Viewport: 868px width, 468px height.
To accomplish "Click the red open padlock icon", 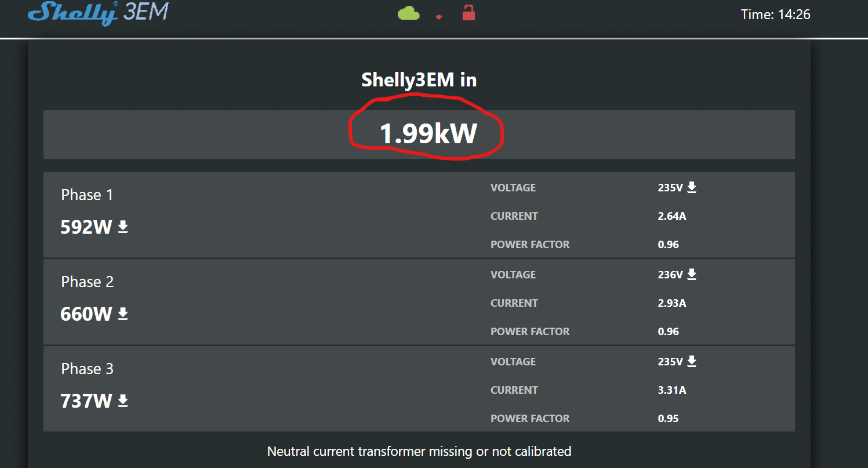I will coord(468,12).
